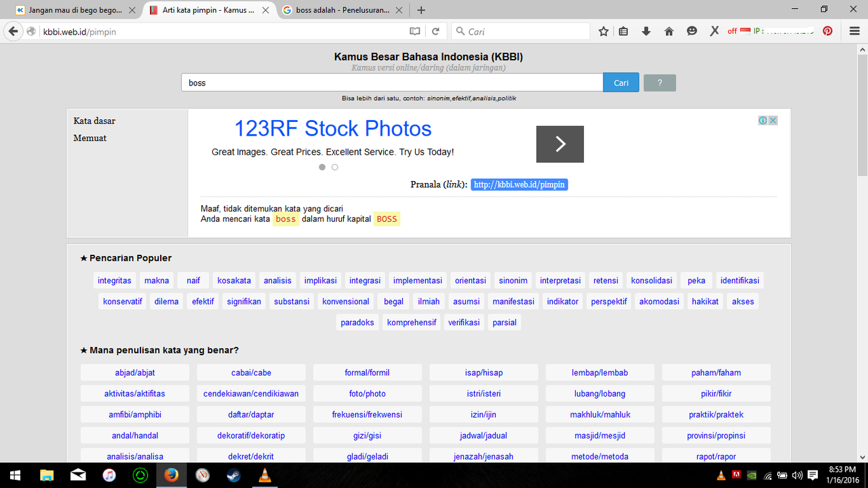Click the blue Cari button

(621, 83)
